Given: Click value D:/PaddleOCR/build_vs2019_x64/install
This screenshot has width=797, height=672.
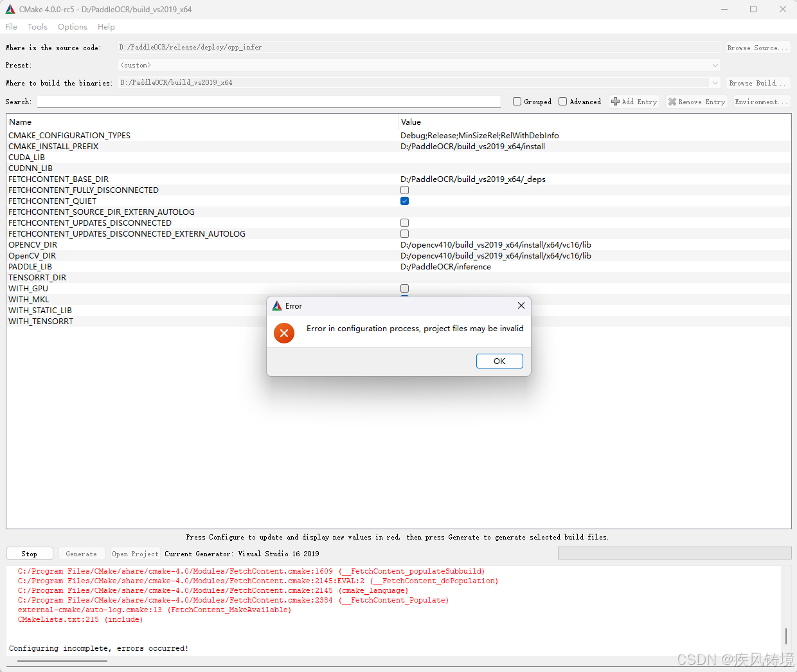Looking at the screenshot, I should pyautogui.click(x=472, y=147).
